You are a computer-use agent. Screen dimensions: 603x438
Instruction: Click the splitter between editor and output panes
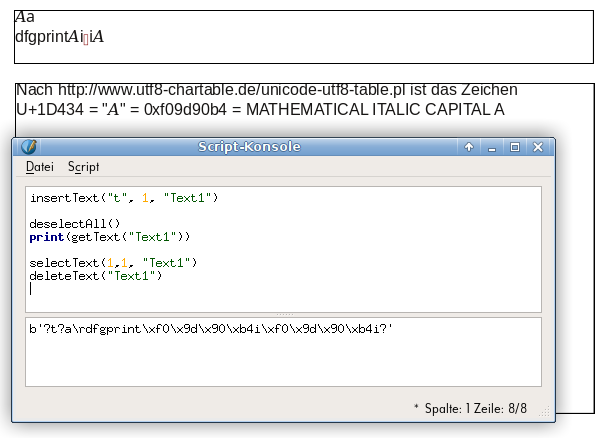point(283,315)
